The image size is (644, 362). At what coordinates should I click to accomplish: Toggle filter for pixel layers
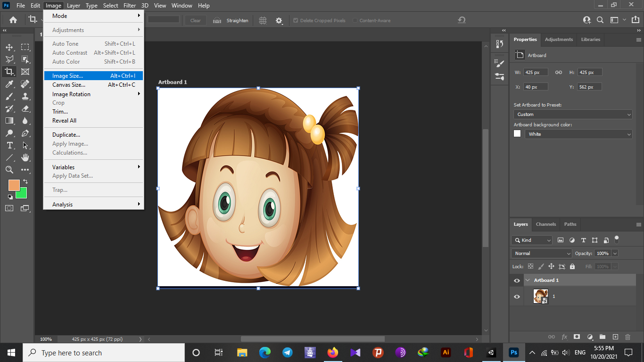(x=561, y=240)
